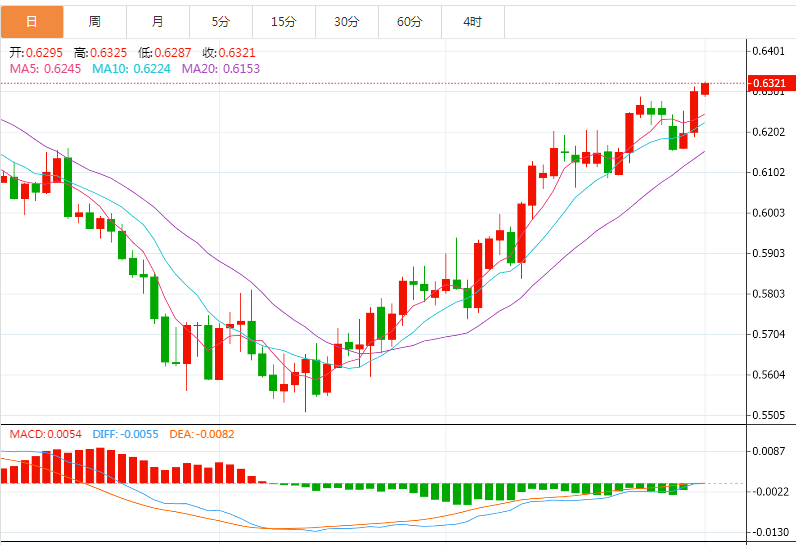
Task: Click the MA10: 0.6224 indicator label
Action: coord(131,69)
